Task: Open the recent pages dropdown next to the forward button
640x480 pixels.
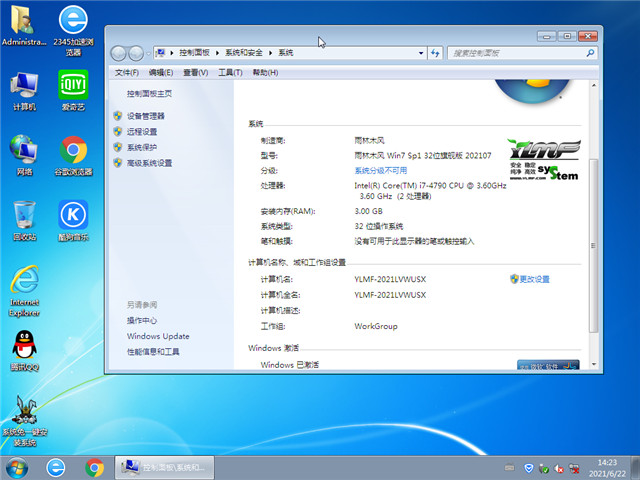Action: (148, 53)
